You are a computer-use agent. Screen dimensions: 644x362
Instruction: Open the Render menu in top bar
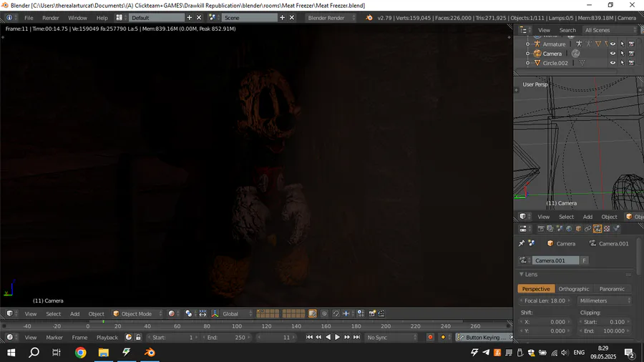coord(51,18)
